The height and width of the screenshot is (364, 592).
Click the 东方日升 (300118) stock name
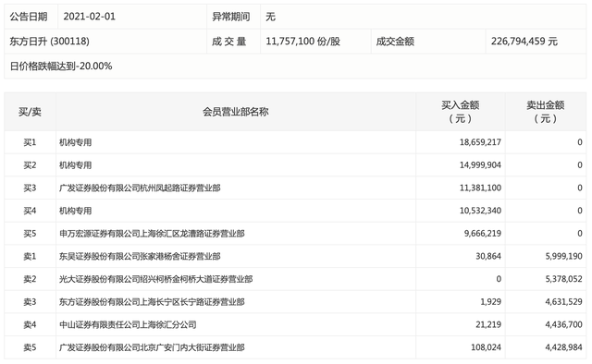point(49,42)
